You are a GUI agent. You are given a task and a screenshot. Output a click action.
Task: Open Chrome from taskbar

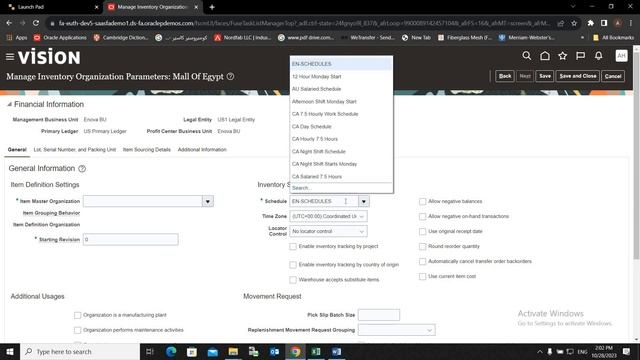[295, 351]
